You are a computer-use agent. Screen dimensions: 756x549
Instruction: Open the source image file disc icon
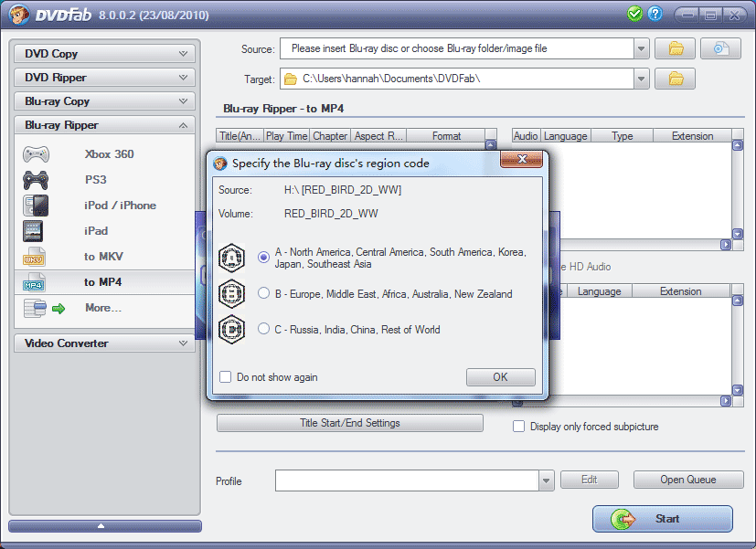tap(720, 48)
